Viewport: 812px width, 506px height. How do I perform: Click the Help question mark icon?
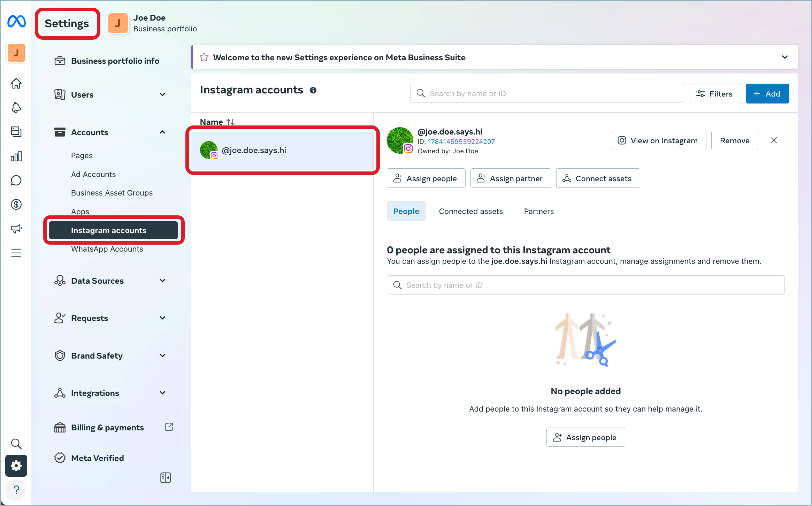tap(16, 490)
